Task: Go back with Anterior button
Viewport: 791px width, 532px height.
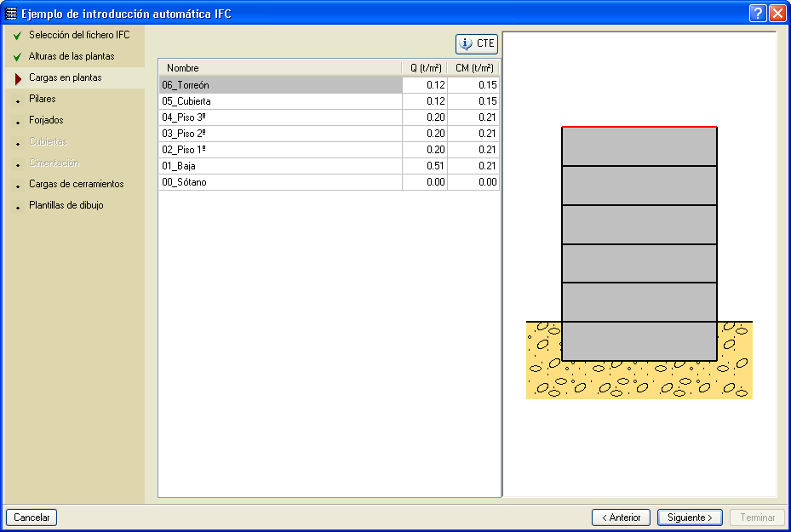Action: click(x=621, y=518)
